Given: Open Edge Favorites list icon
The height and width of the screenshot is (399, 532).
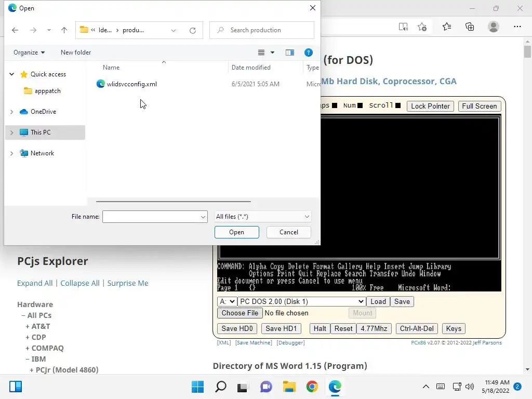Looking at the screenshot, I should 447,26.
